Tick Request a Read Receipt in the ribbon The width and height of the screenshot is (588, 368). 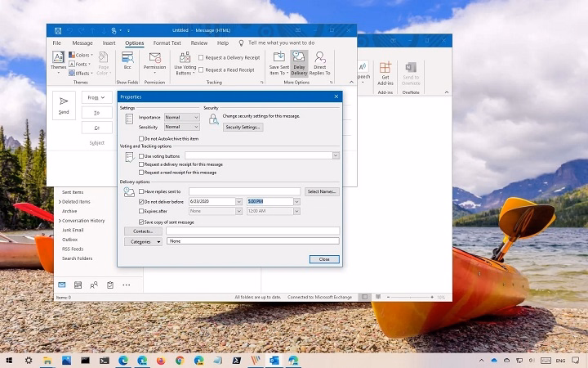(201, 70)
